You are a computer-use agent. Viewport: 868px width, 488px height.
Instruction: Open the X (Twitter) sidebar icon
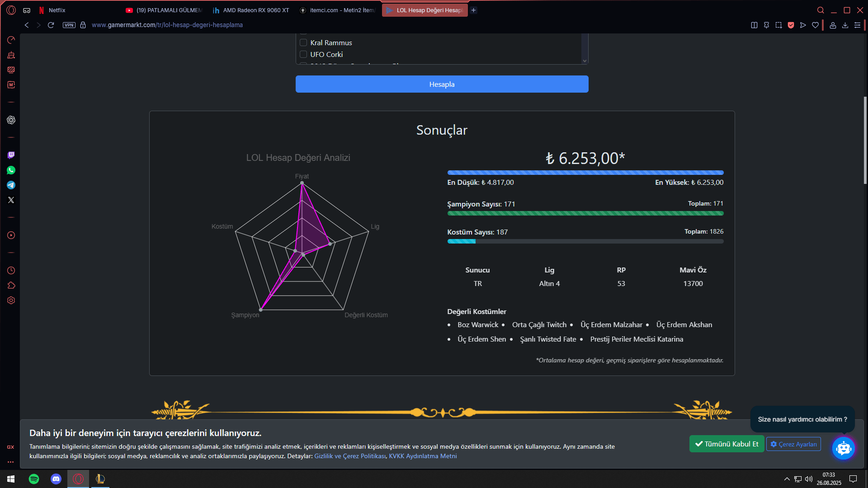[x=11, y=200]
